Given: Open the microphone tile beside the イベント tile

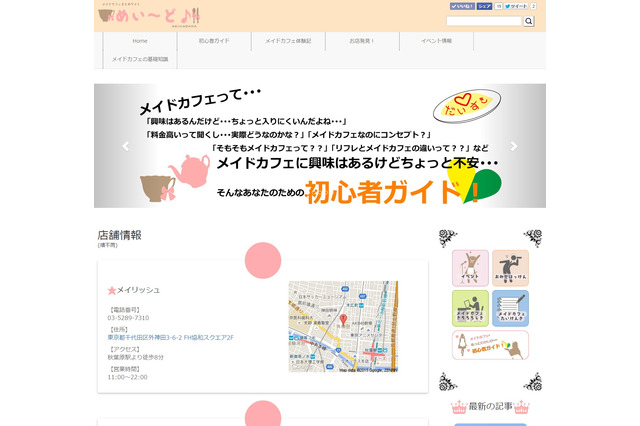Looking at the screenshot, I should point(510,268).
